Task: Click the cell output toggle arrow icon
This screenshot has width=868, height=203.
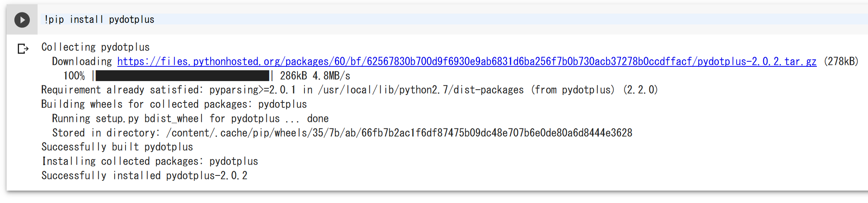Action: tap(23, 49)
